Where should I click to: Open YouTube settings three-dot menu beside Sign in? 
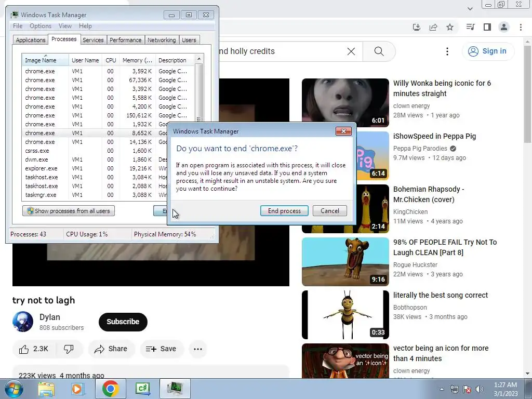point(447,51)
